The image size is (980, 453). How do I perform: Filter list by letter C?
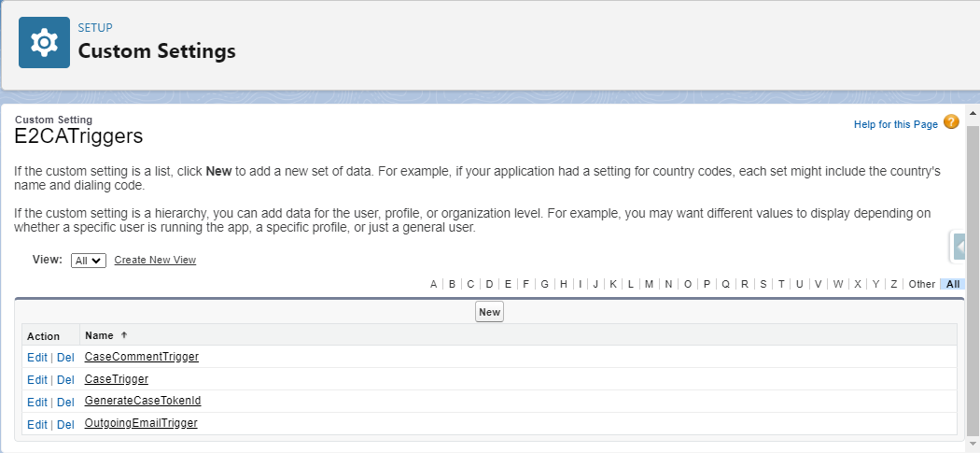coord(470,284)
